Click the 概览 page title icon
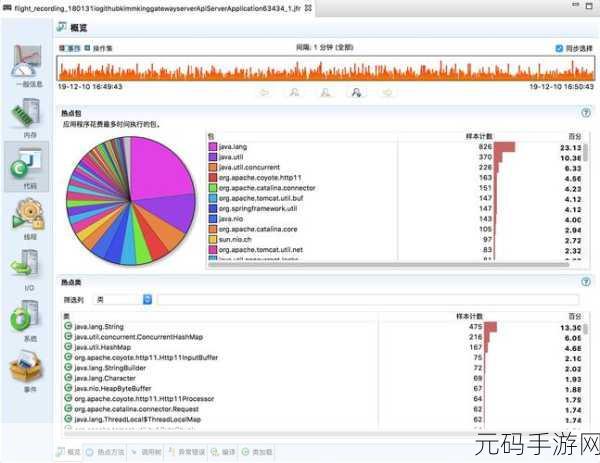600x463 pixels. (x=61, y=27)
